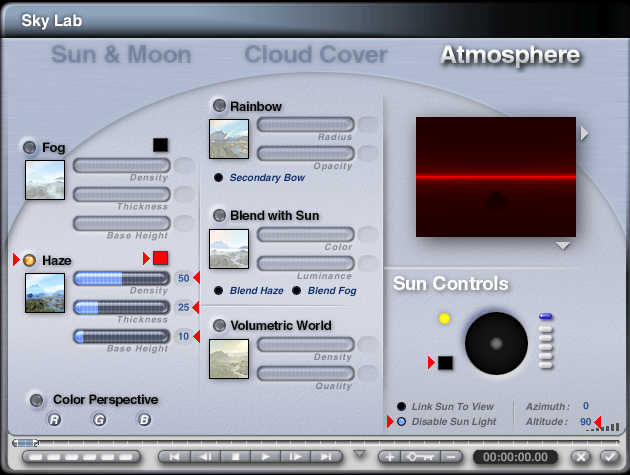Adjust the Haze Base Height slider
630x475 pixels.
click(x=122, y=336)
